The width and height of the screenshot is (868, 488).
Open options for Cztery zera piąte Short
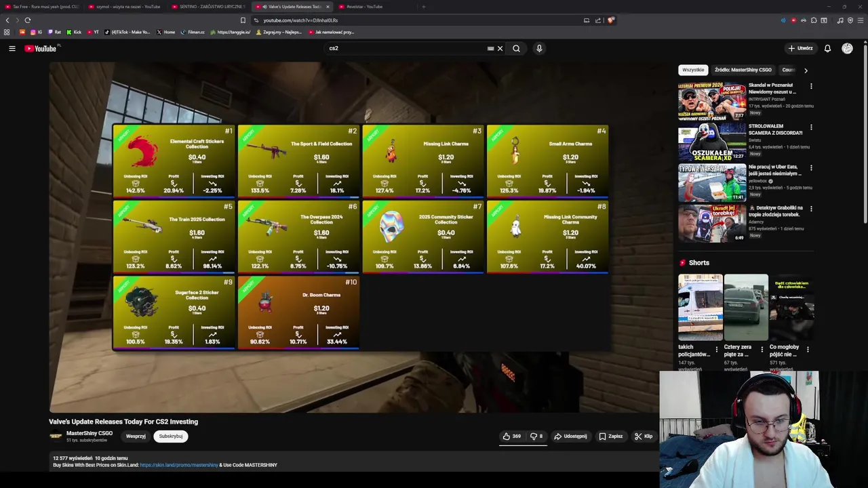762,350
